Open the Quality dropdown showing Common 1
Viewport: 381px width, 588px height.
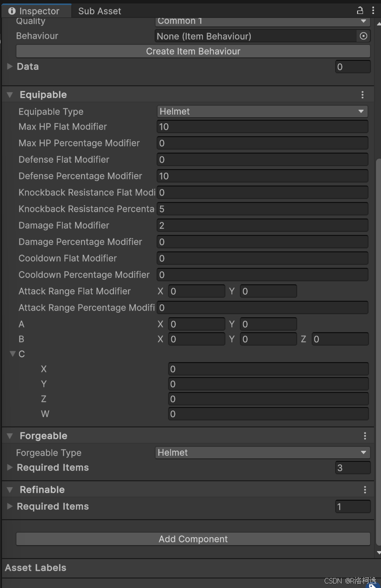coord(262,21)
